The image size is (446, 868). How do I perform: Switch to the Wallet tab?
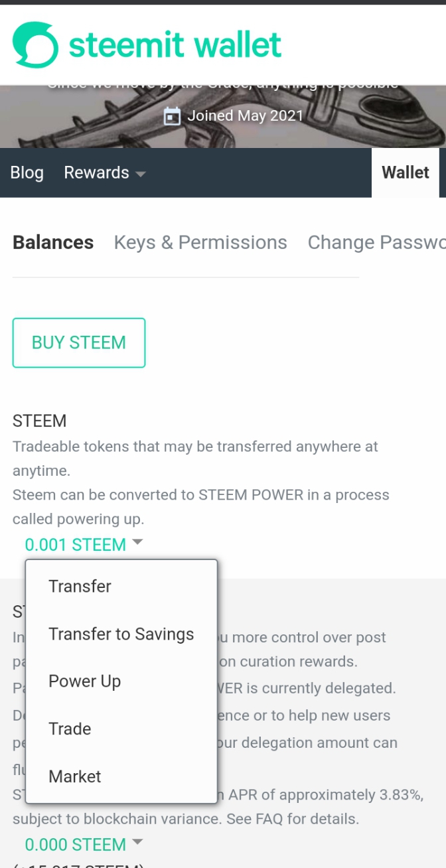click(405, 173)
